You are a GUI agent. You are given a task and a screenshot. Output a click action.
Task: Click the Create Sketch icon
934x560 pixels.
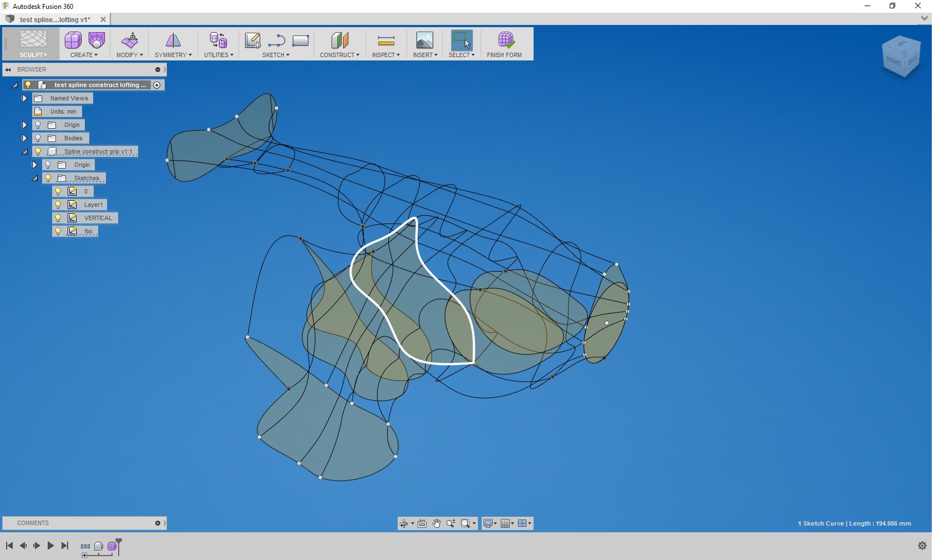point(253,40)
